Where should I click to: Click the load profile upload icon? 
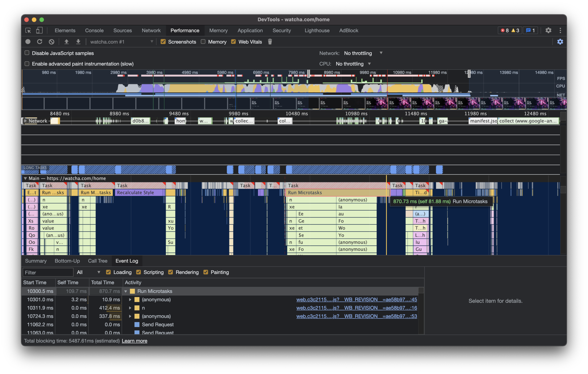(66, 42)
